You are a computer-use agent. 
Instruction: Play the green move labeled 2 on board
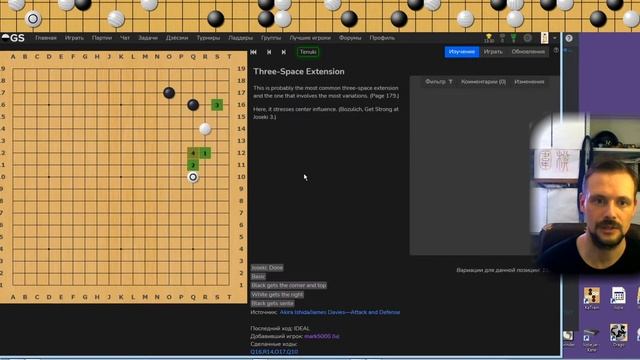193,165
